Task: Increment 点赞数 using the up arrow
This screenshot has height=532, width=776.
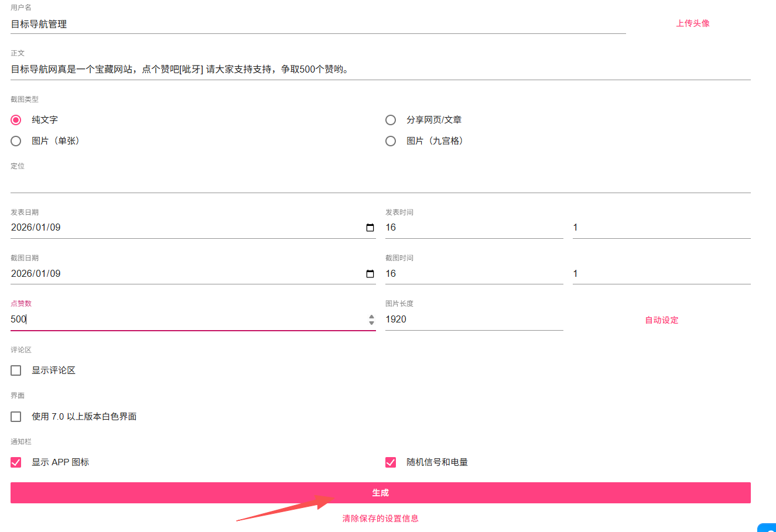Action: [x=371, y=317]
